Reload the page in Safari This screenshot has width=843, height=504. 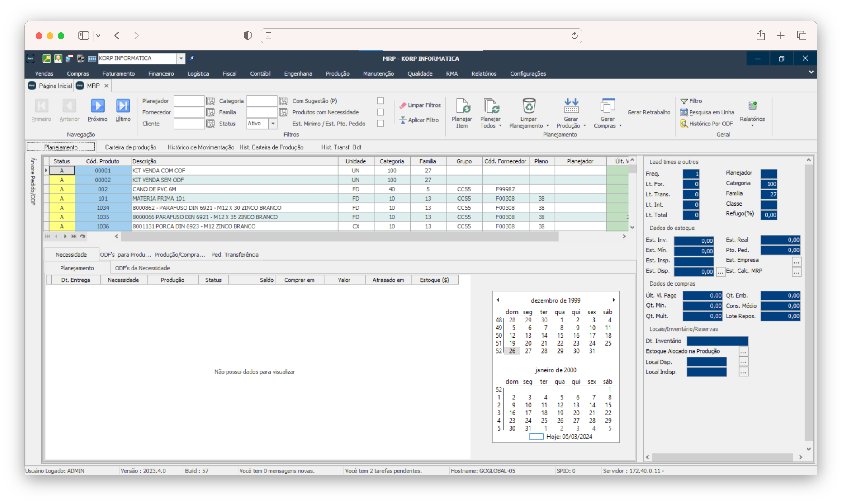(574, 36)
